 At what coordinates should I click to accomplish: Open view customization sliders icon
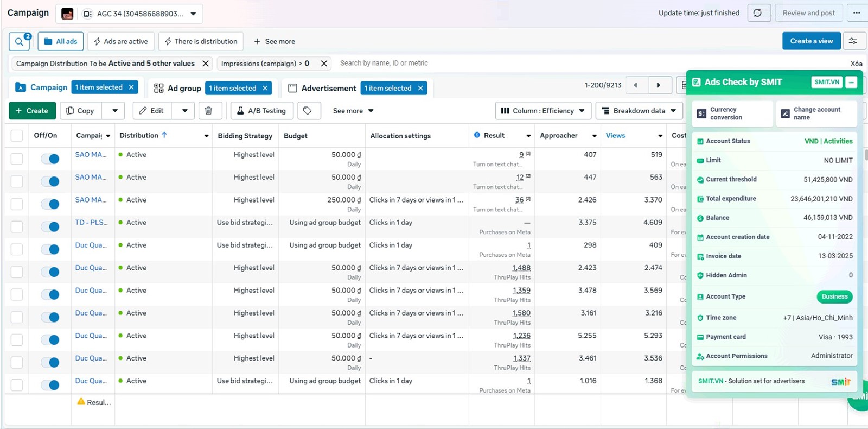853,41
